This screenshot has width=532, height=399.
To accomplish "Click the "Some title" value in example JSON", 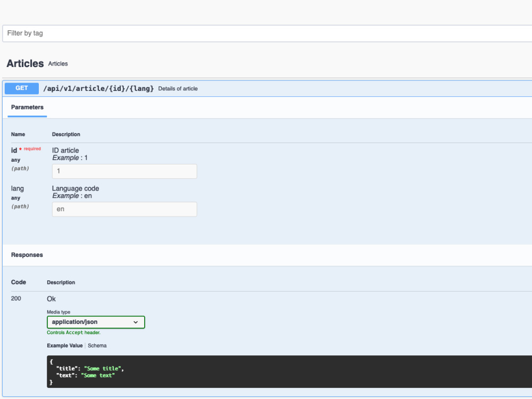I will pos(102,369).
